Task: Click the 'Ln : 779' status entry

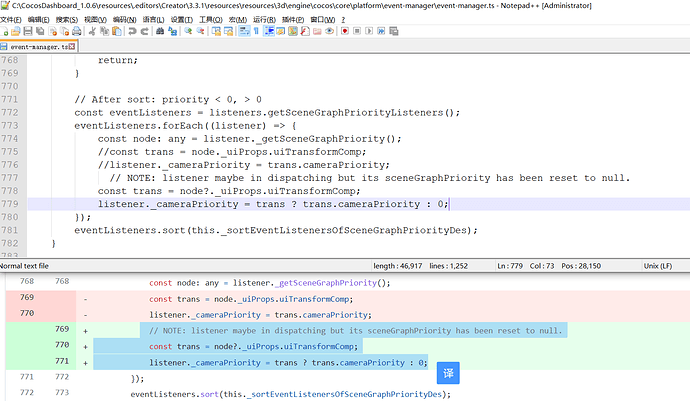Action: [510, 266]
